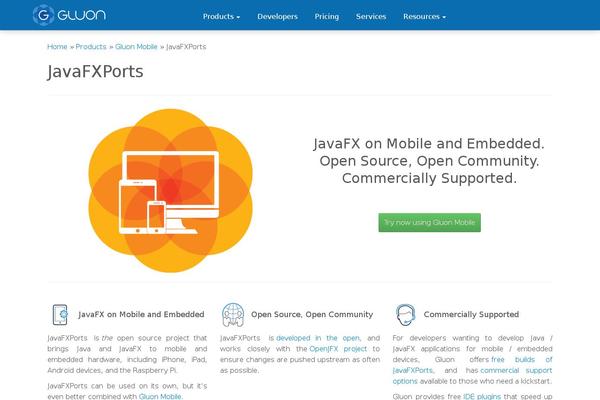Go to the Developers page
The height and width of the screenshot is (400, 600).
[277, 16]
